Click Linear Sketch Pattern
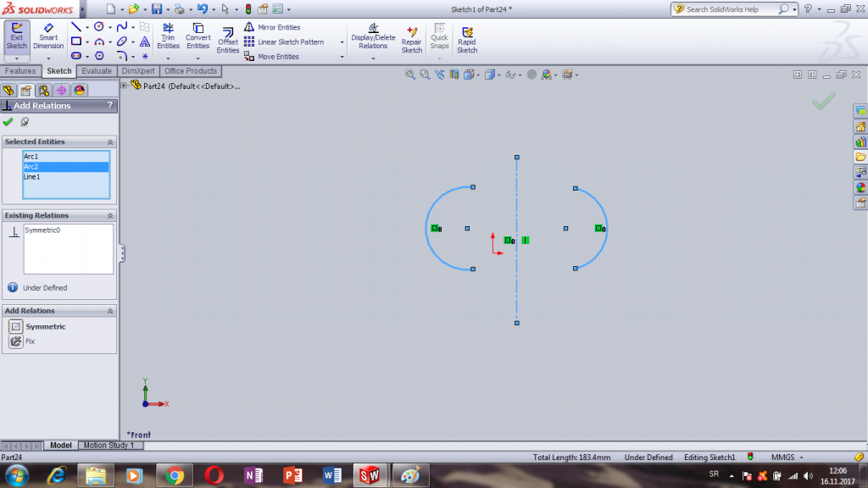This screenshot has height=488, width=868. 285,42
